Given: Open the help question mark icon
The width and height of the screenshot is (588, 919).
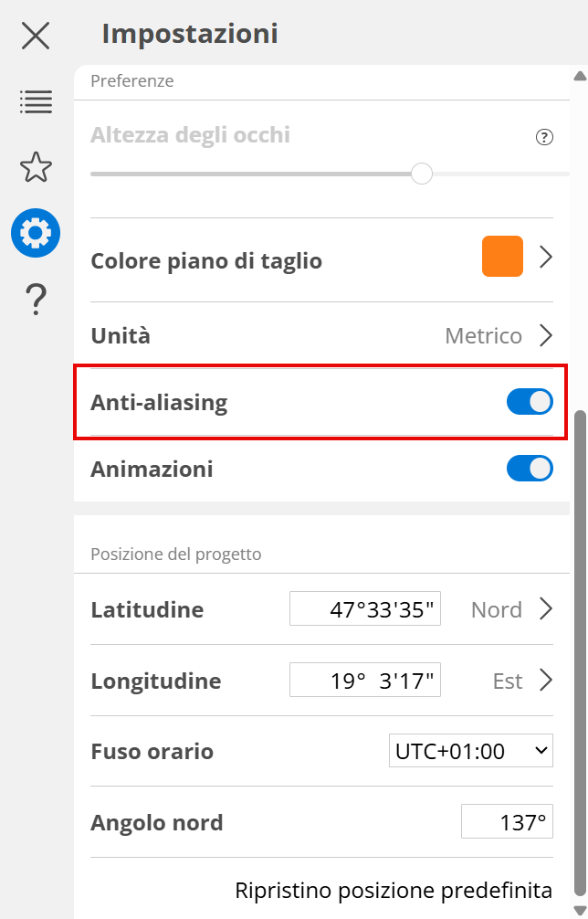Looking at the screenshot, I should pyautogui.click(x=36, y=299).
